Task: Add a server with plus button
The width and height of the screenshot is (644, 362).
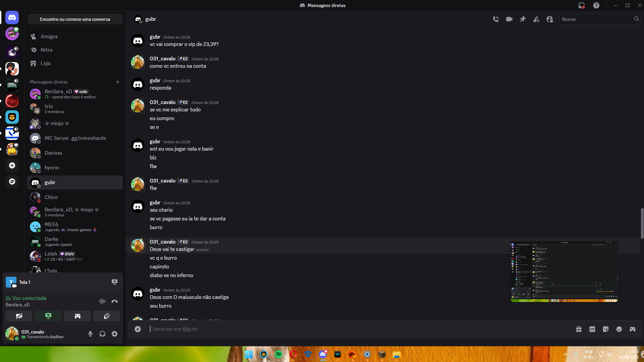Action: (12, 165)
